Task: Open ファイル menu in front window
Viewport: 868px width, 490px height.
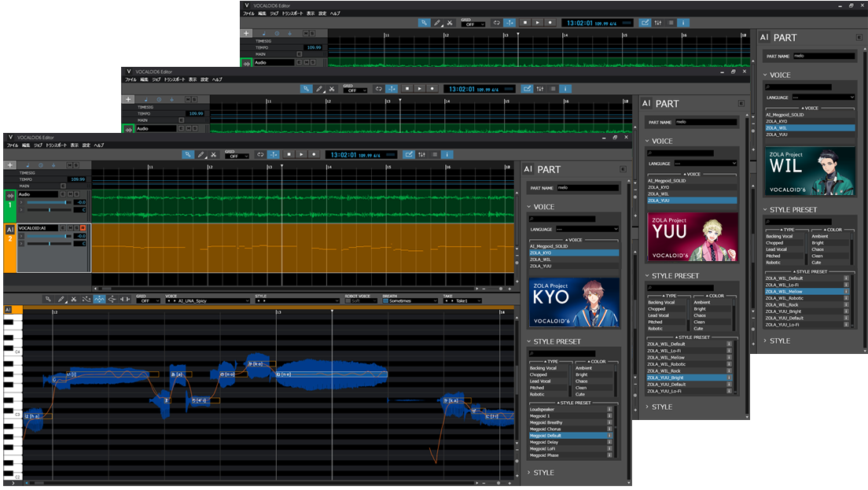Action: point(12,145)
